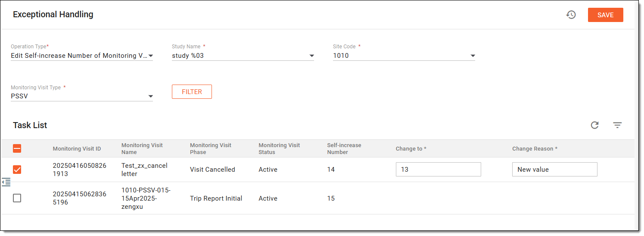Refresh the Task List
The height and width of the screenshot is (236, 644).
point(595,125)
